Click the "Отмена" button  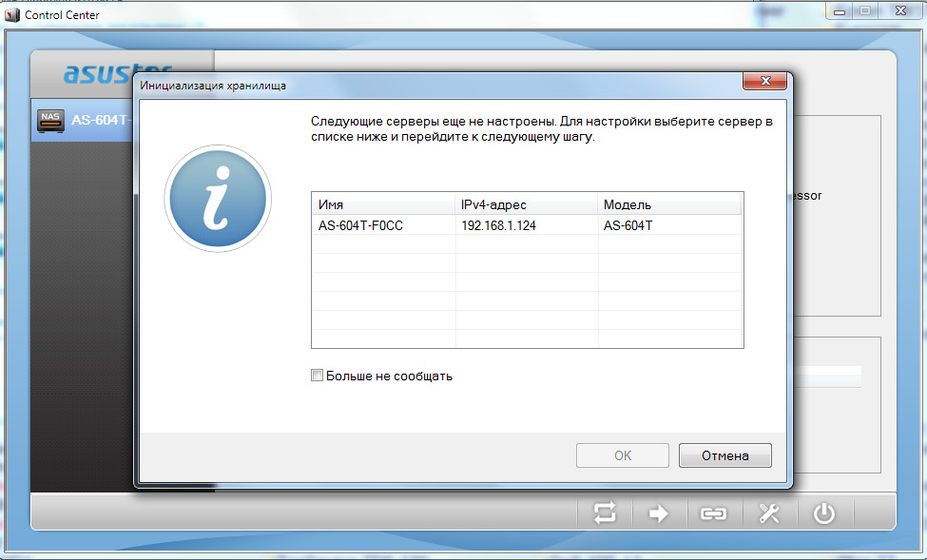tap(724, 455)
